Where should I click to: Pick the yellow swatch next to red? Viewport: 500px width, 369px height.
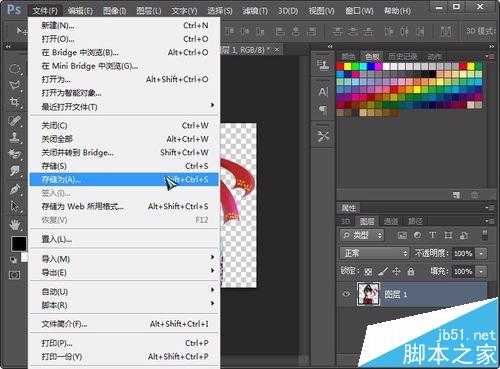pos(348,67)
